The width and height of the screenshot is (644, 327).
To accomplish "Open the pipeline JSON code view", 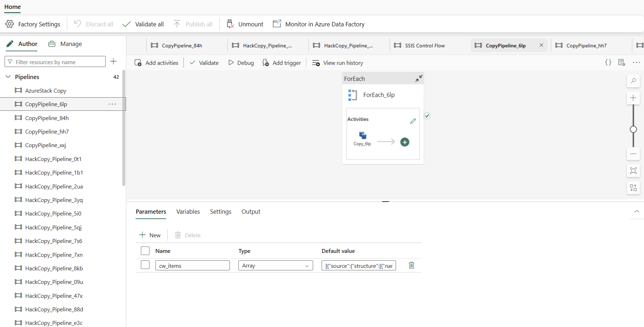I will tap(608, 62).
